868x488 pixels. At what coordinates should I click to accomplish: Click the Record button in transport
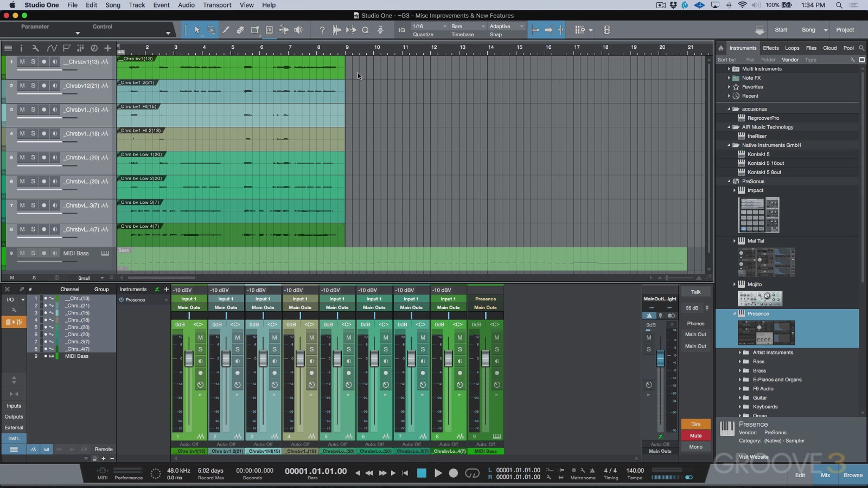(x=454, y=473)
